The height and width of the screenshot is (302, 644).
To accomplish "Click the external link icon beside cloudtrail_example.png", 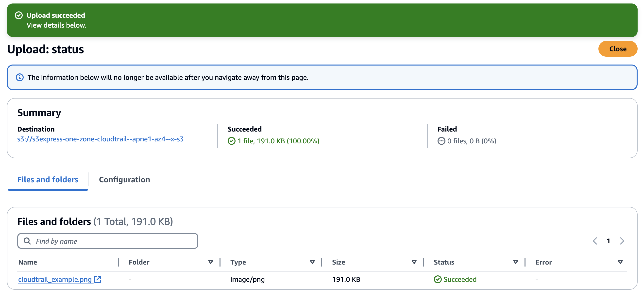I will tap(98, 279).
